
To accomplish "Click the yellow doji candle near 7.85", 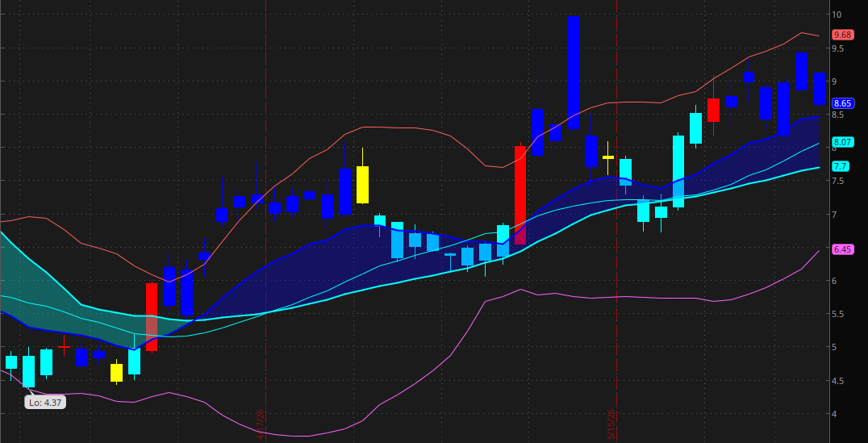I will pos(607,157).
